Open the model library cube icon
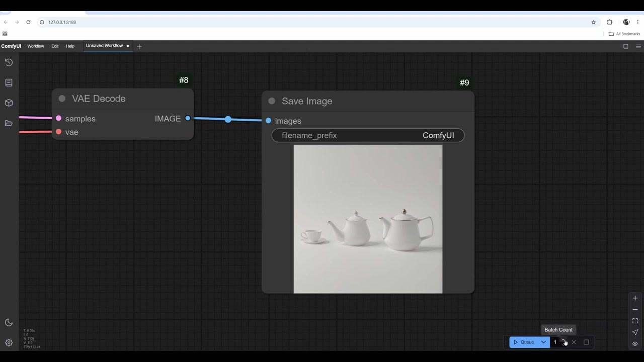This screenshot has height=362, width=644. (9, 103)
